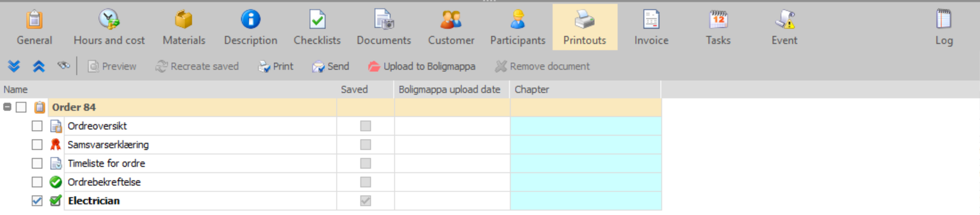Tick the Ordreoversikt row checkbox
980x215 pixels.
point(37,126)
